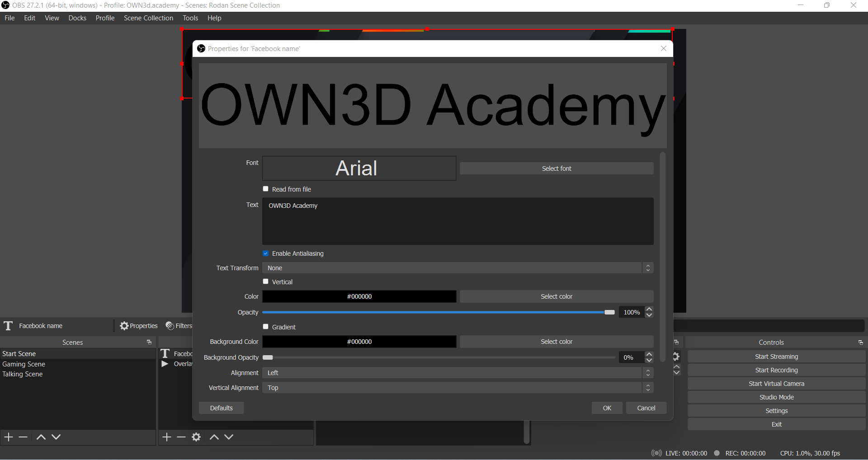This screenshot has height=460, width=868.
Task: Pop out the Scenes dock icon
Action: [x=149, y=343]
